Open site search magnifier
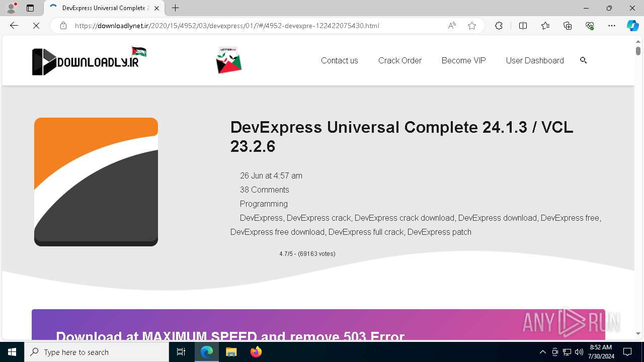The width and height of the screenshot is (644, 362). (x=584, y=60)
